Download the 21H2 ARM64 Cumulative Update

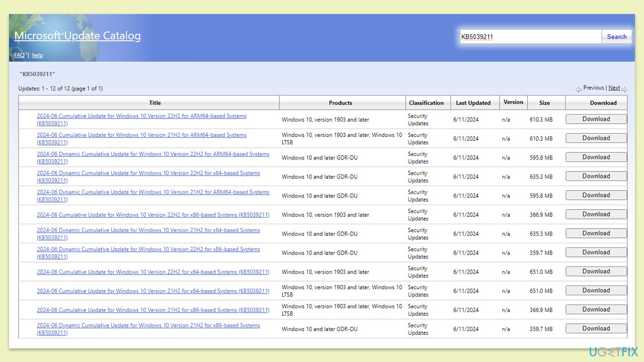tap(596, 138)
